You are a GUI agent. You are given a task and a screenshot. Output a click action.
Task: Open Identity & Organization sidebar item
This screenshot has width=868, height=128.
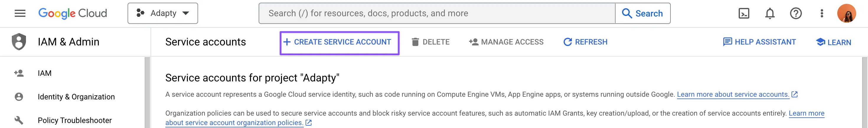[76, 97]
